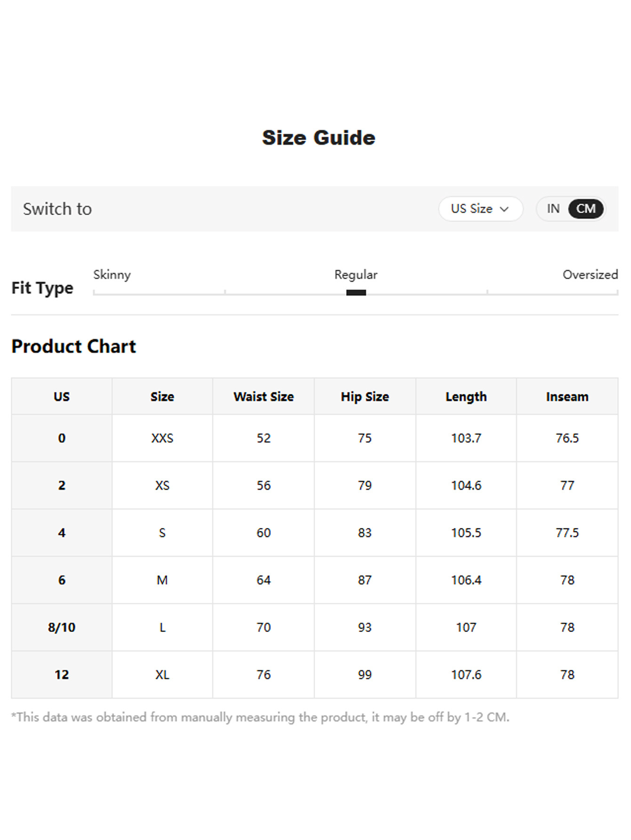Screen dimensions: 631x840
Task: Select the XXS size row cell
Action: click(162, 438)
